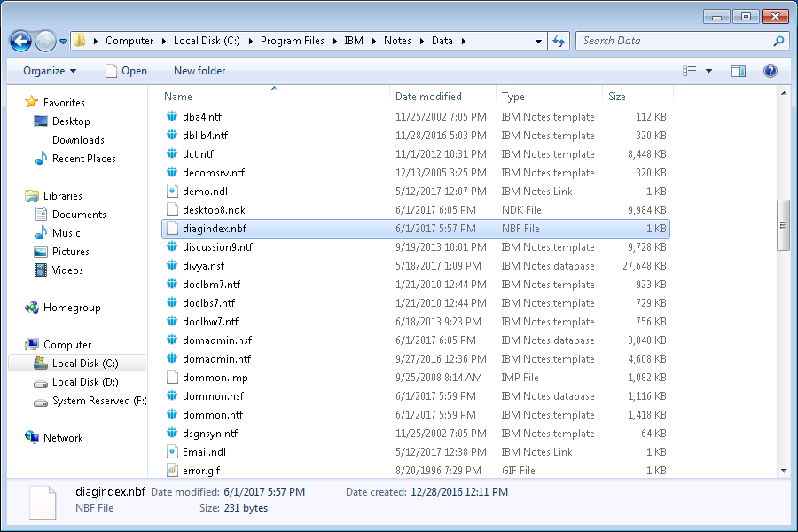Click the Email.ndl Notes Link icon

coord(172,452)
